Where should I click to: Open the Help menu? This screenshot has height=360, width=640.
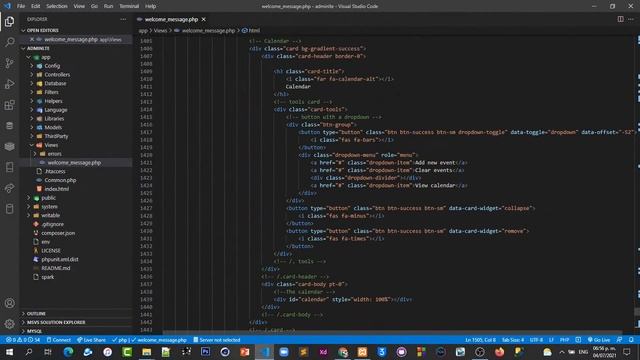(151, 6)
